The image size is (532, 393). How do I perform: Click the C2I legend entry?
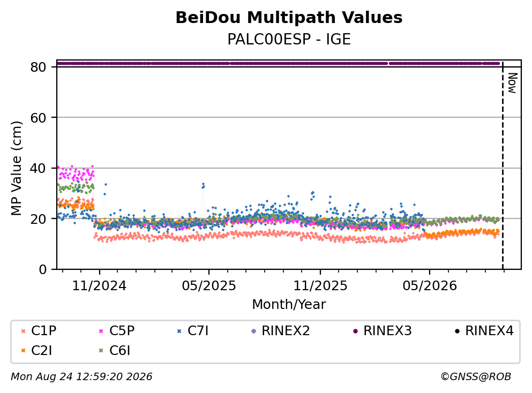click(36, 350)
